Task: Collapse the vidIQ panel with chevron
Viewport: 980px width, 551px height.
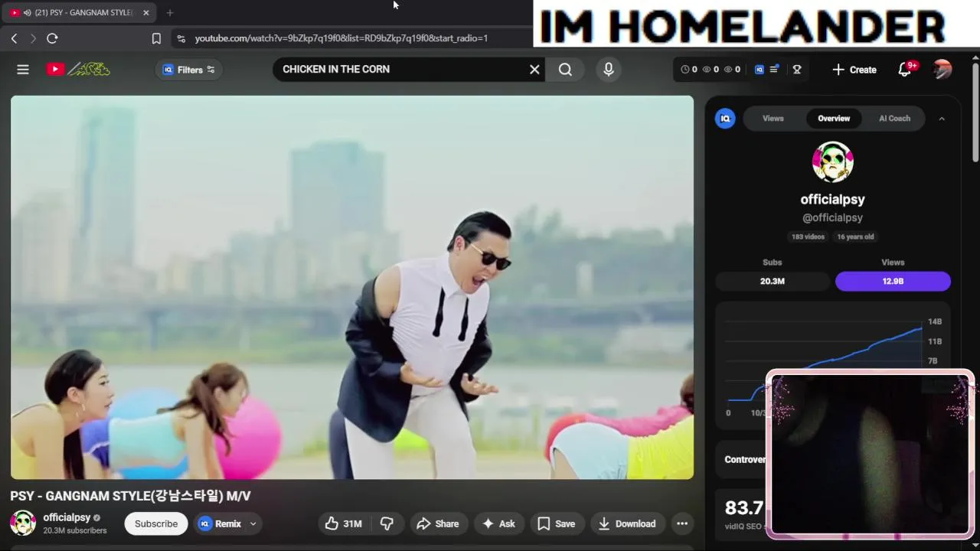Action: pyautogui.click(x=942, y=119)
